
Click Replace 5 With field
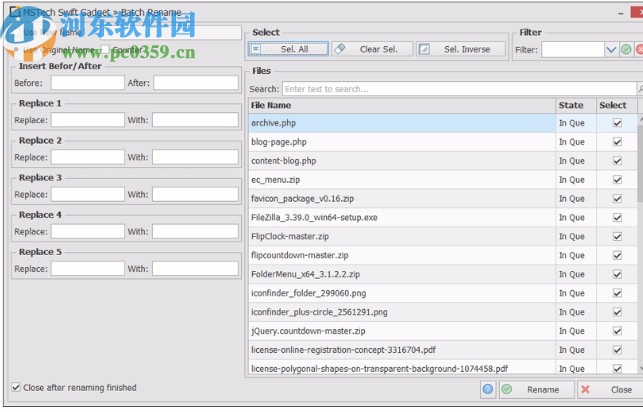click(195, 269)
